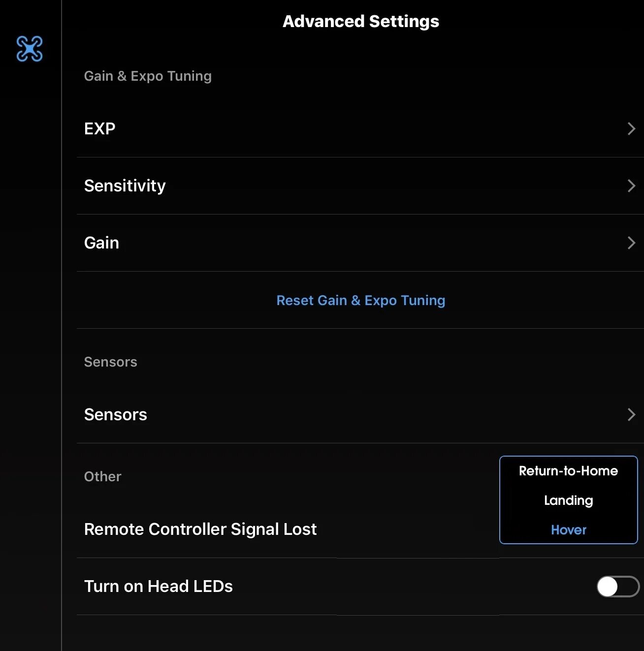Viewport: 644px width, 651px height.
Task: Click the Advanced Settings page title
Action: click(360, 21)
